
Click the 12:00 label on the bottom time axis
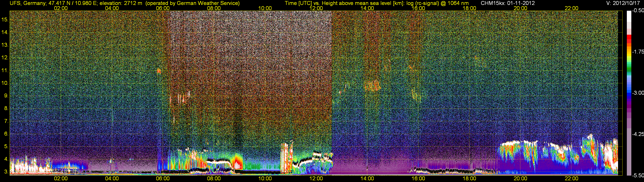pyautogui.click(x=316, y=179)
